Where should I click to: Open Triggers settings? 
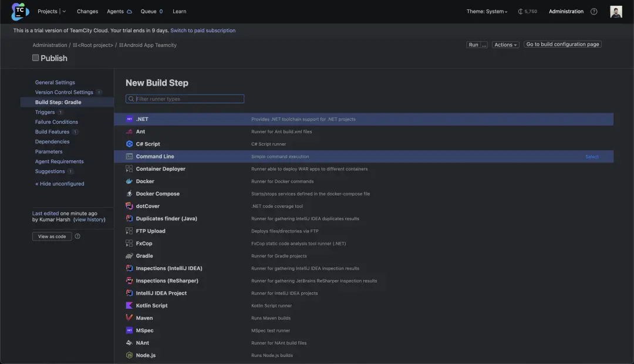coord(45,112)
